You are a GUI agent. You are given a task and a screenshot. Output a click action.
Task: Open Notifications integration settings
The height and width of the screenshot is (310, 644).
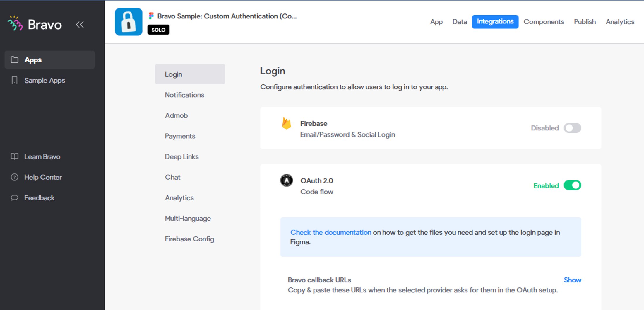pos(184,95)
